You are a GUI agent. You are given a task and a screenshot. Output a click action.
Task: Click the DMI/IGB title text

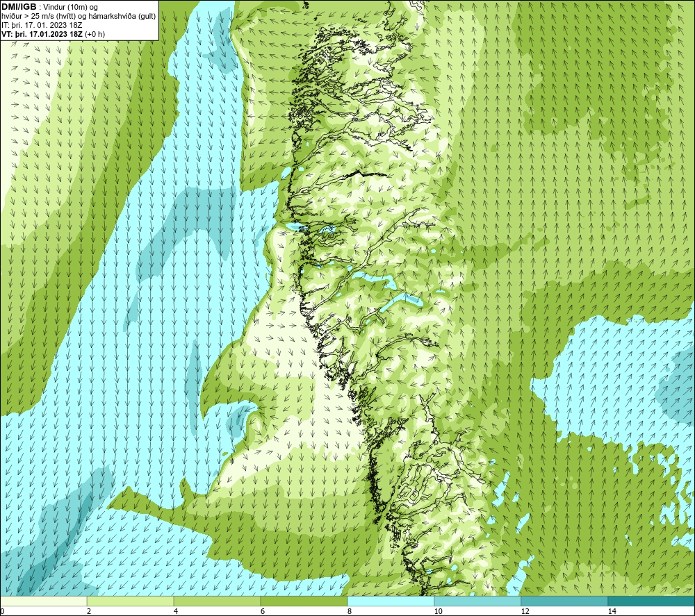tap(19, 7)
